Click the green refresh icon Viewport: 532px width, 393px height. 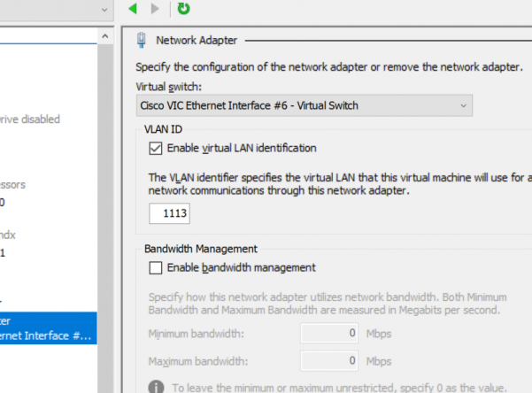[x=183, y=9]
